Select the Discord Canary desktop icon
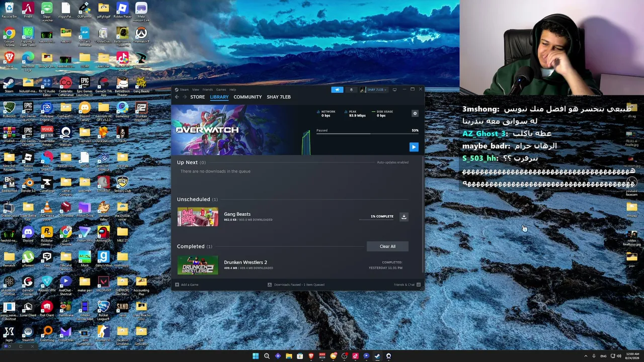Viewport: 644px width, 362px height. 85,111
